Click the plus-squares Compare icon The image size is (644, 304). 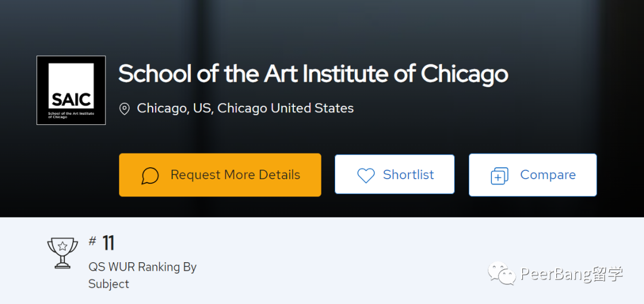(500, 176)
